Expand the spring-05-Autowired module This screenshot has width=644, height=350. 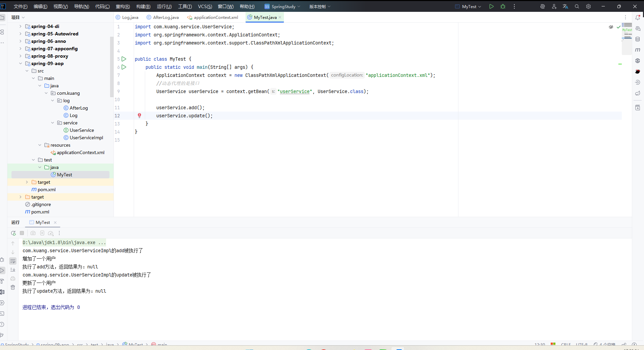21,34
